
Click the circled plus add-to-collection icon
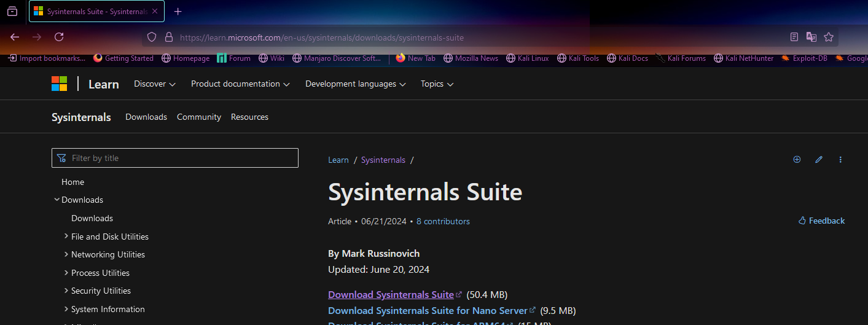coord(797,160)
